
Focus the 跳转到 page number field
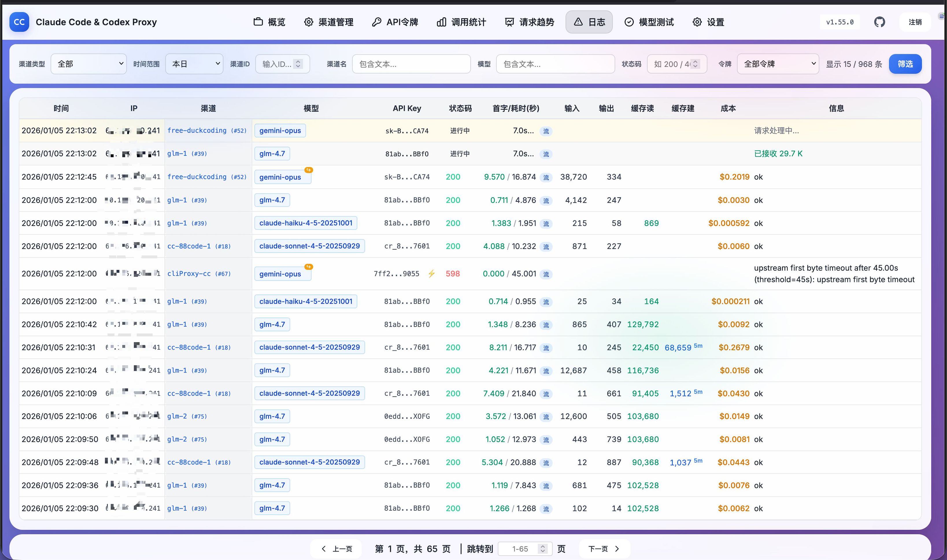click(x=525, y=549)
